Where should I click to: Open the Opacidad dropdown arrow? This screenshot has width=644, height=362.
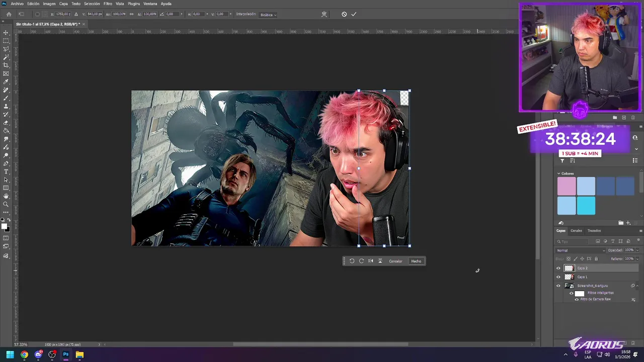pyautogui.click(x=637, y=250)
